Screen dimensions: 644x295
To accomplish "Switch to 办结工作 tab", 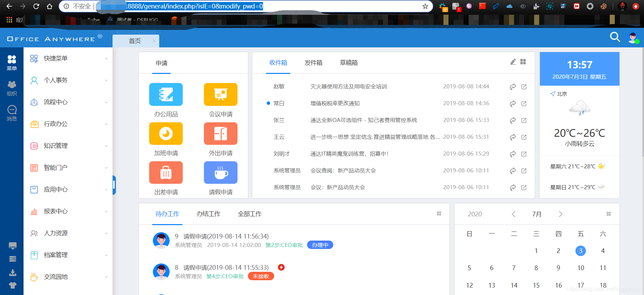I will pyautogui.click(x=208, y=214).
